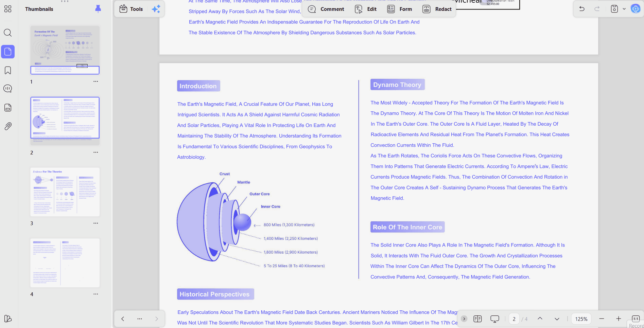Toggle the thumbnails panel pin

click(x=98, y=9)
